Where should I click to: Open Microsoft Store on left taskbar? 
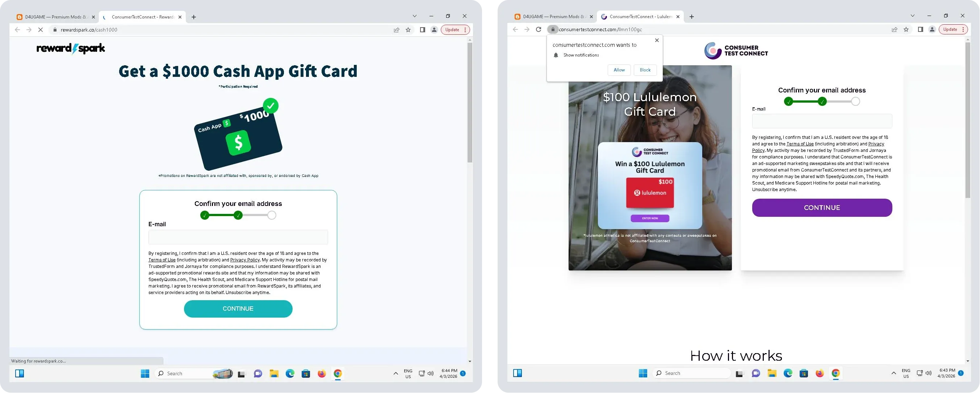(306, 373)
